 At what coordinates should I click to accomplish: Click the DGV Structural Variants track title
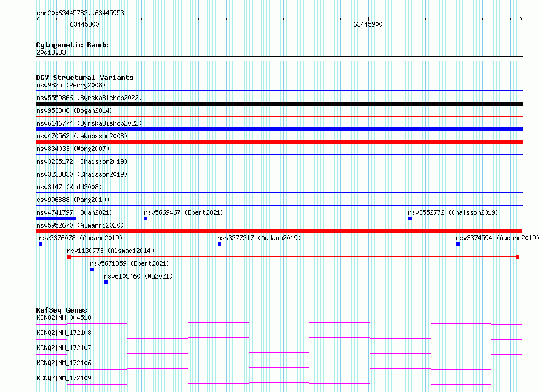click(x=85, y=78)
